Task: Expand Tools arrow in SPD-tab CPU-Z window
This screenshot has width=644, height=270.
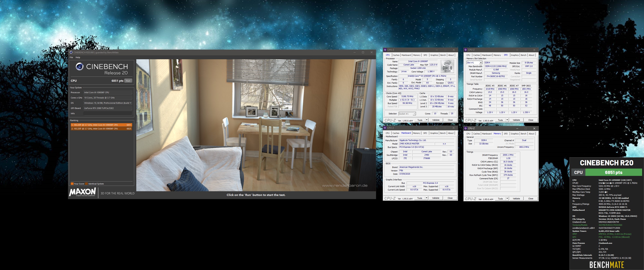Action: point(507,120)
